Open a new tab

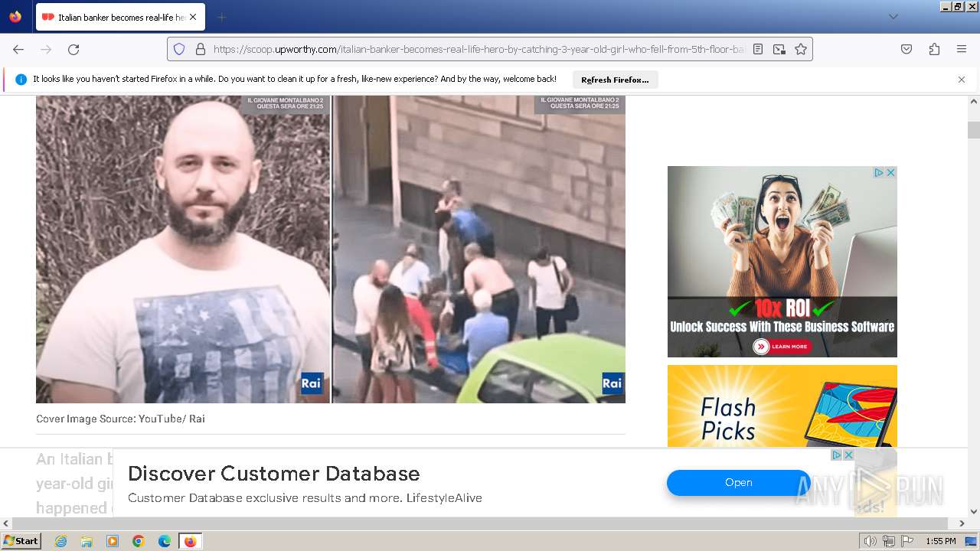[221, 17]
